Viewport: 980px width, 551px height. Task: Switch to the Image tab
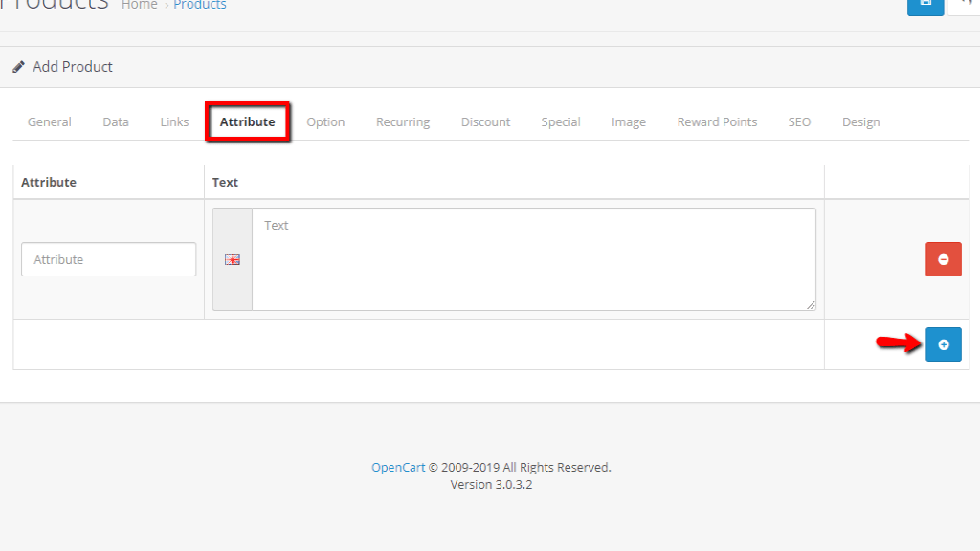click(628, 121)
